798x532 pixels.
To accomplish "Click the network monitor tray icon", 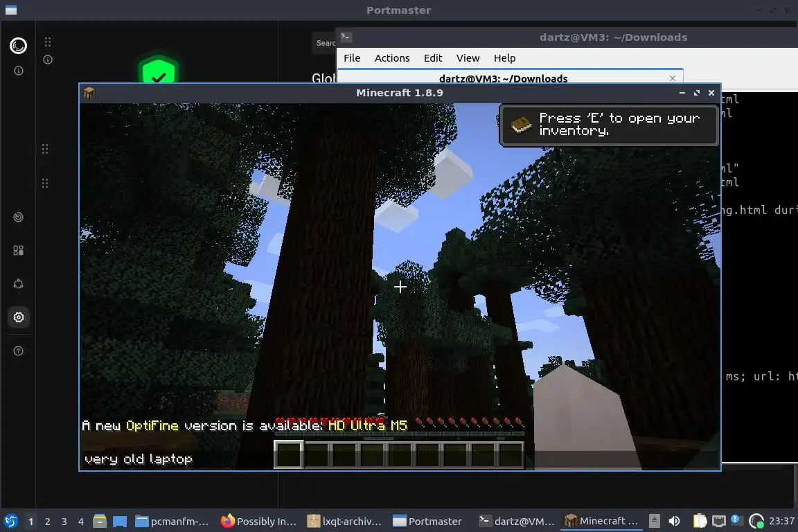I will [718, 522].
